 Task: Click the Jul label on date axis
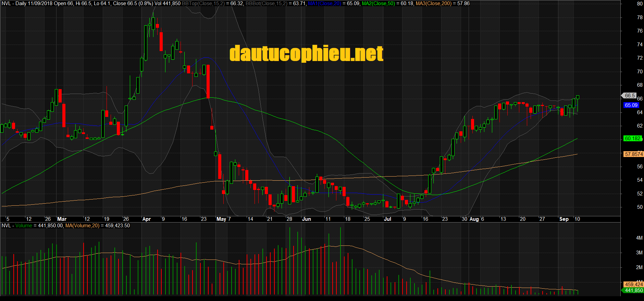click(387, 219)
